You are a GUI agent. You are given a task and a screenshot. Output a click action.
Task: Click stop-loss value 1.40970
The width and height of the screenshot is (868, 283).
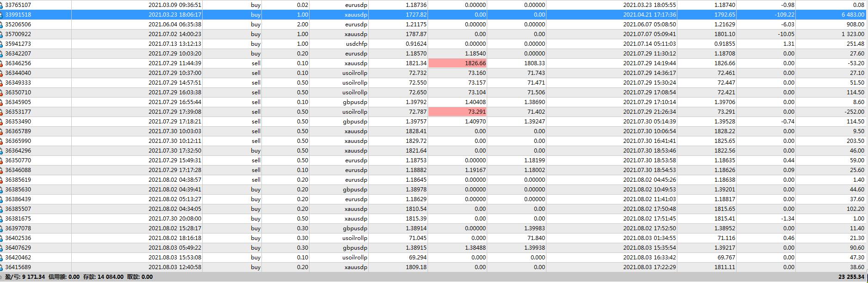[475, 122]
